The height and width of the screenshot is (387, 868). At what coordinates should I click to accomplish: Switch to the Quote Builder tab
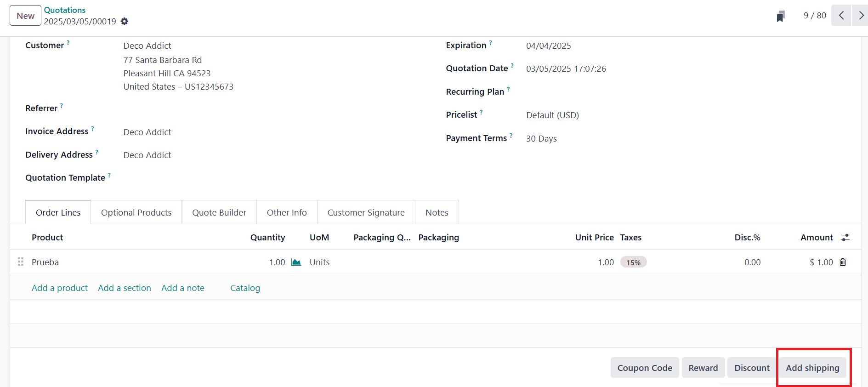219,213
